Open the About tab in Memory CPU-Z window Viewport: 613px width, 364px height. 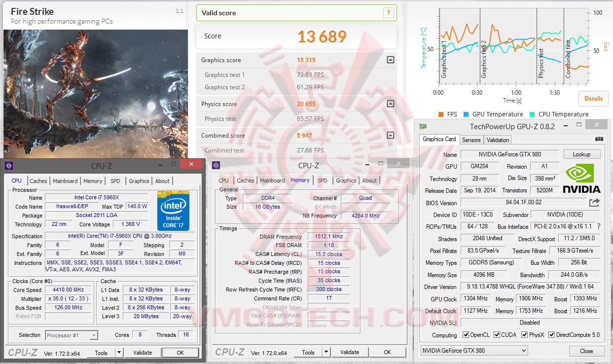click(x=369, y=181)
